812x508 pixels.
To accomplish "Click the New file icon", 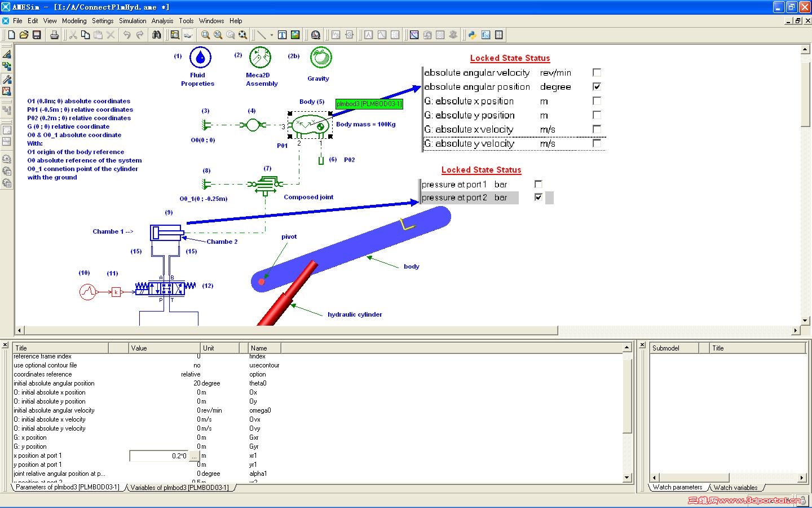I will coord(11,35).
